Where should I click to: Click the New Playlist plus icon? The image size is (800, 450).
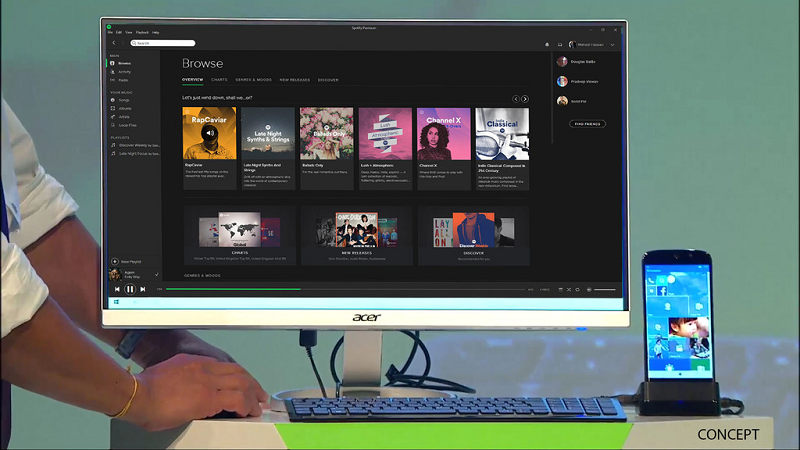[x=115, y=261]
